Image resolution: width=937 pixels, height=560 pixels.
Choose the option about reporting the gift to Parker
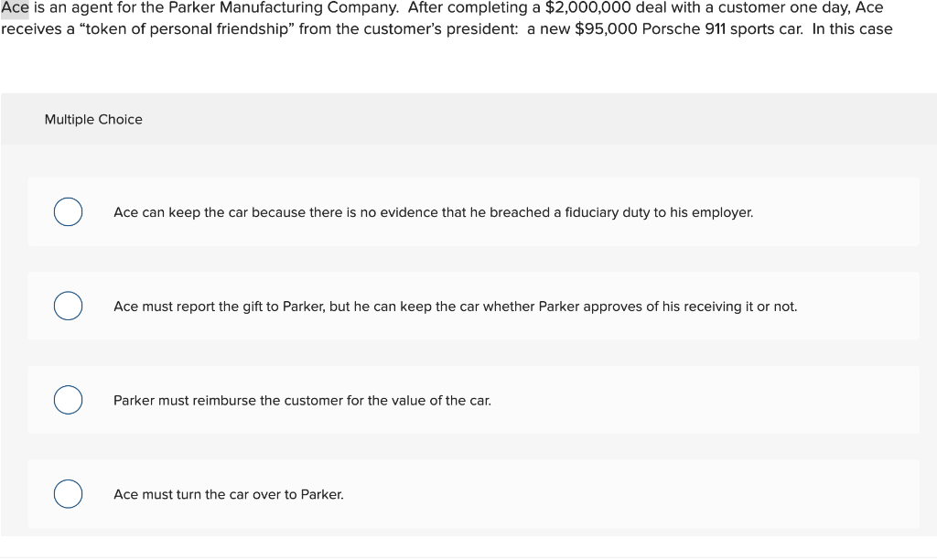(x=68, y=306)
